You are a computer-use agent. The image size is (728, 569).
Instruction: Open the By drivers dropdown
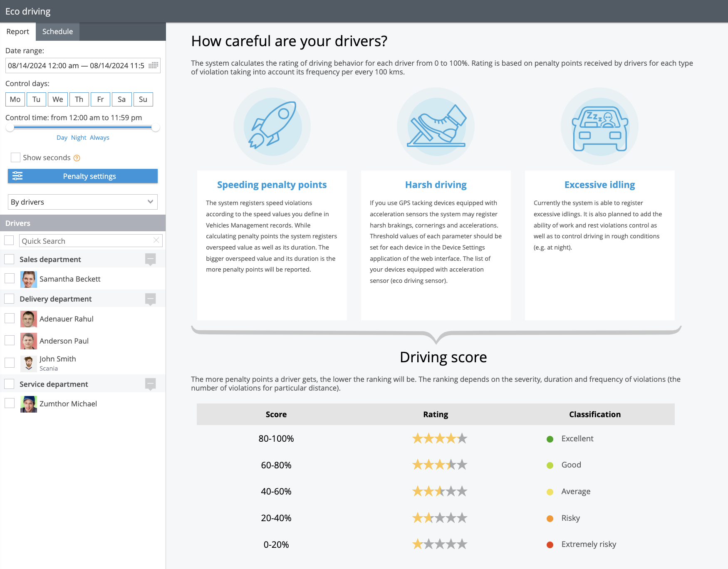(x=82, y=202)
